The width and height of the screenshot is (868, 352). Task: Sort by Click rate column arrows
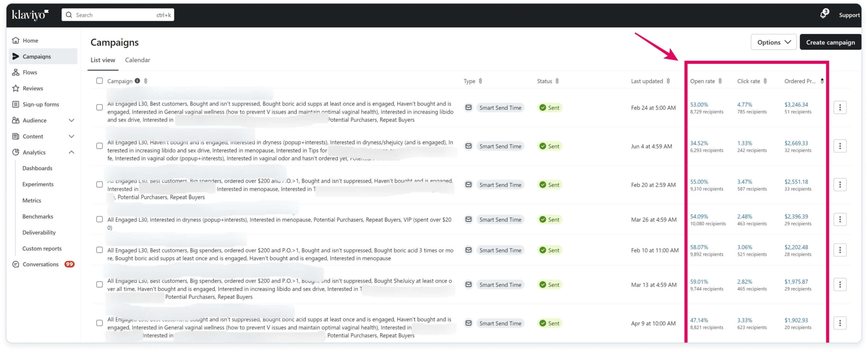(765, 81)
